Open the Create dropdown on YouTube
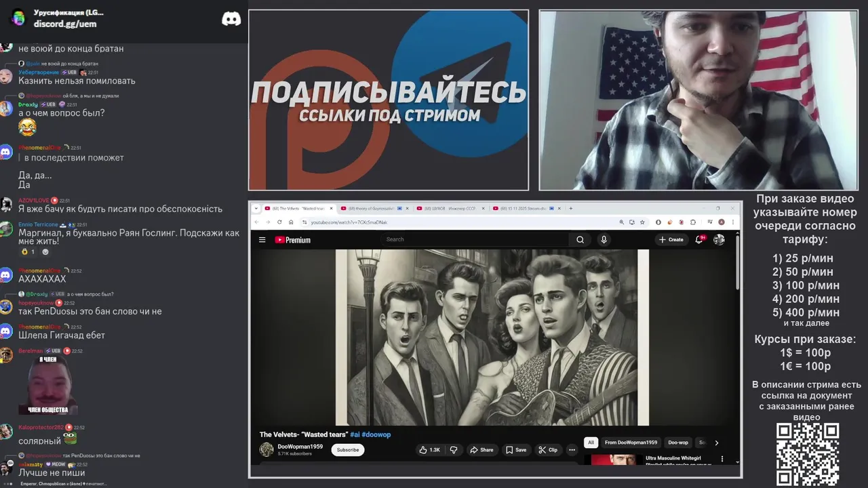The height and width of the screenshot is (488, 868). pyautogui.click(x=671, y=239)
